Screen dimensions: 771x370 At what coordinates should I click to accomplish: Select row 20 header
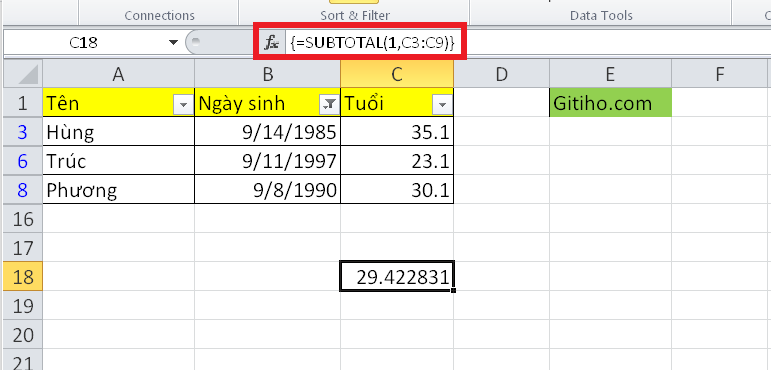(23, 335)
